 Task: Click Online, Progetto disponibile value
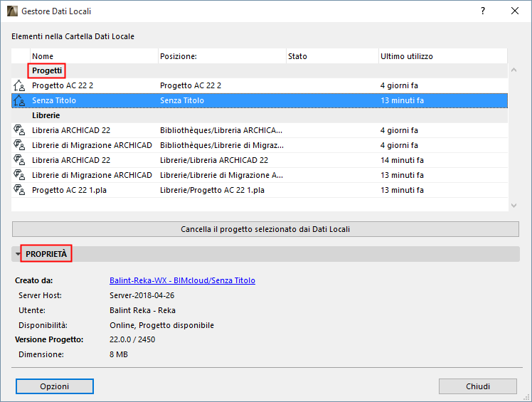point(162,325)
